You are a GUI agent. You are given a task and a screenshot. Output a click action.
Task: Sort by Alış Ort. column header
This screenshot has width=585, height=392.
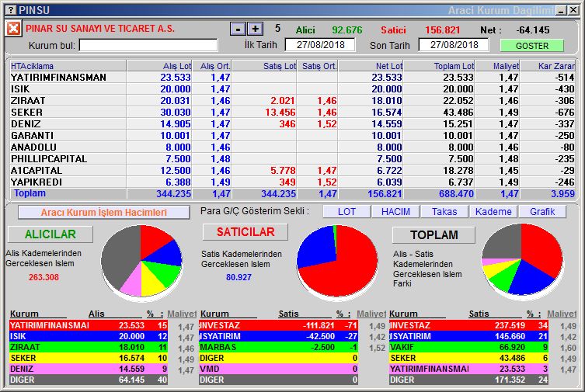click(212, 66)
